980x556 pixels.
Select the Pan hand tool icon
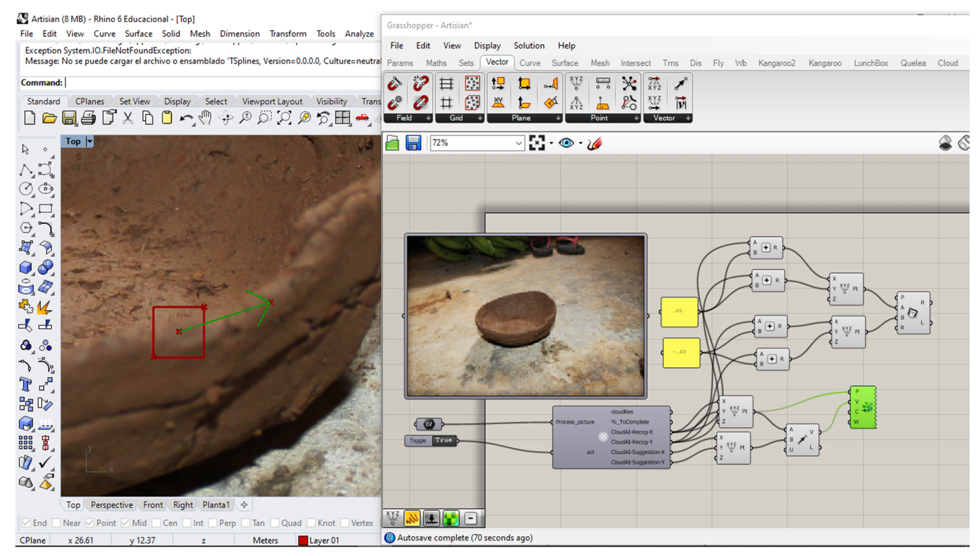205,118
